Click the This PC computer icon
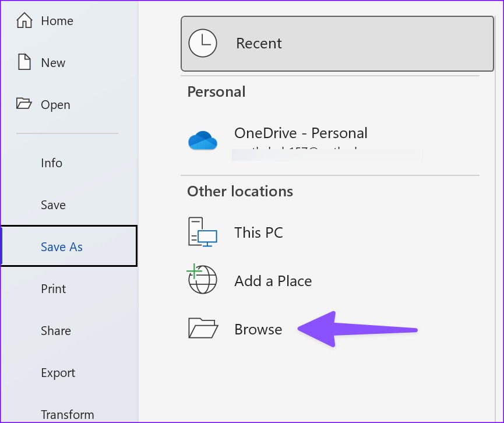The width and height of the screenshot is (504, 423). [203, 232]
